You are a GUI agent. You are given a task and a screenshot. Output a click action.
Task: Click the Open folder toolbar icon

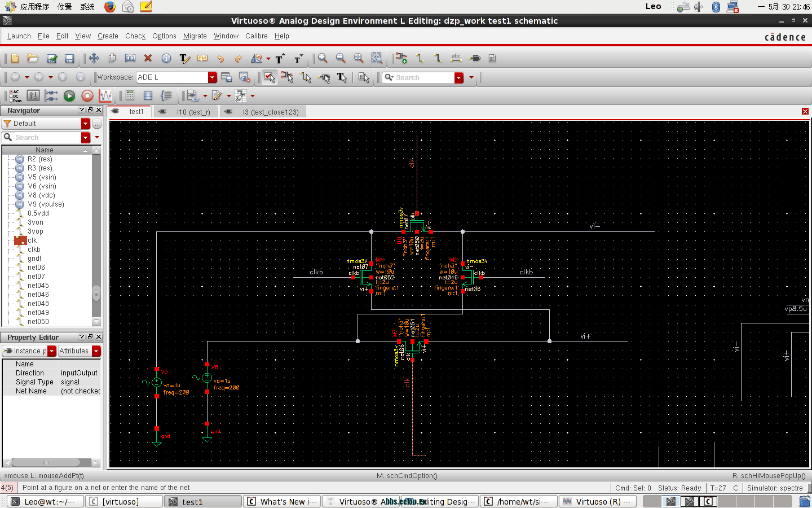[x=33, y=58]
